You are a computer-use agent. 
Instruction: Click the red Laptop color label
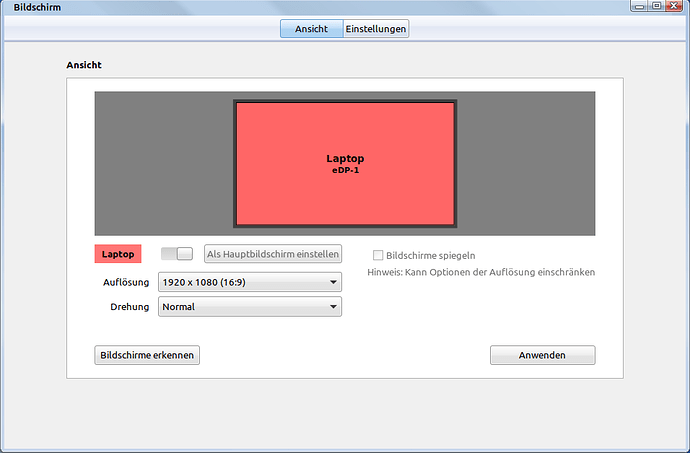point(118,254)
